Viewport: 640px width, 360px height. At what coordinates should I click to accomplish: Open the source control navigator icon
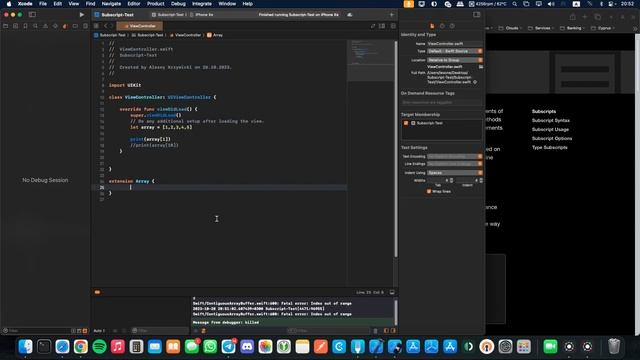[x=16, y=26]
